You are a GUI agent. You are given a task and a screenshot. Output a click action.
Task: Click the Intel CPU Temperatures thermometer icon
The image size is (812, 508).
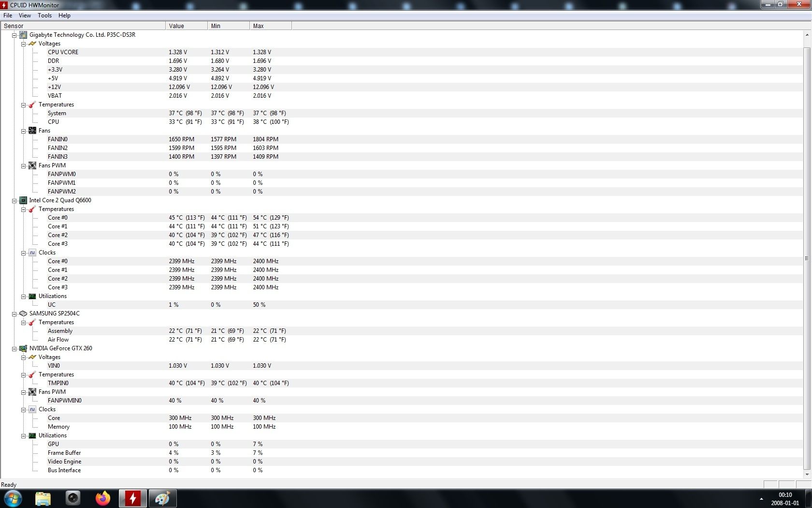(x=32, y=209)
